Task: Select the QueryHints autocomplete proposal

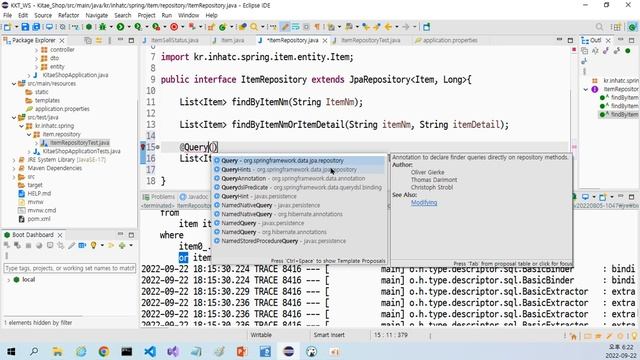Action: pyautogui.click(x=299, y=169)
